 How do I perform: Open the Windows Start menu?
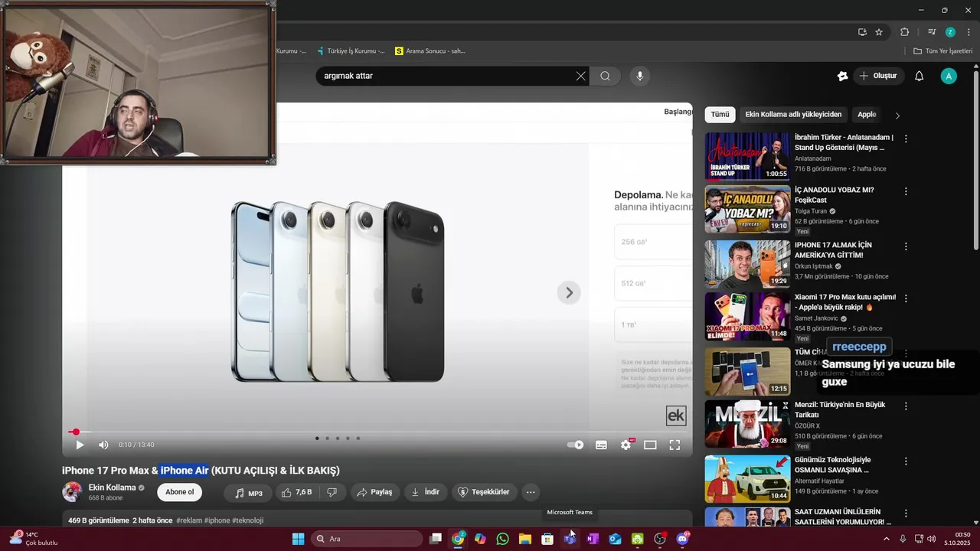tap(298, 539)
